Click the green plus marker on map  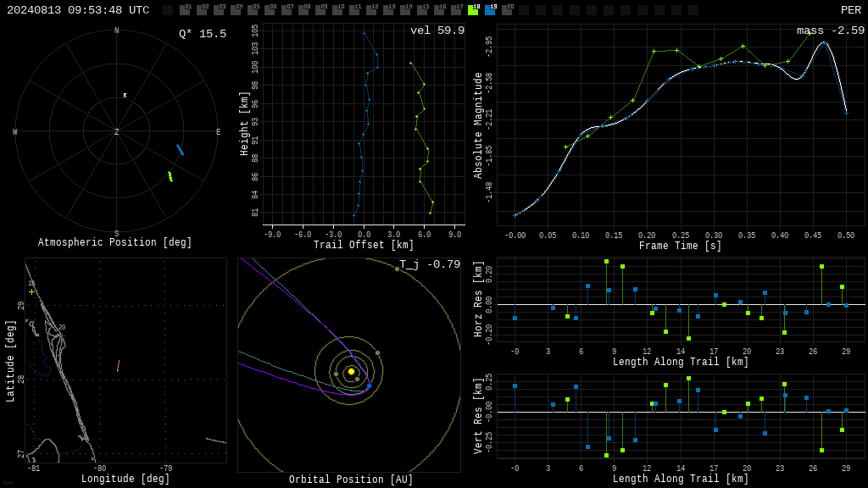(x=32, y=291)
